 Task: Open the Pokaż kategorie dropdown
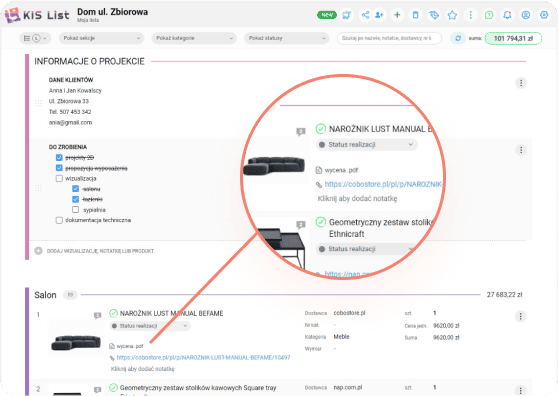(x=194, y=38)
